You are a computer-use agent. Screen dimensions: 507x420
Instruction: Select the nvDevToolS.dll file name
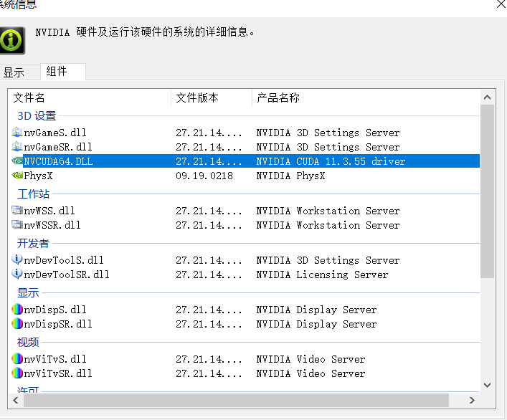[64, 260]
